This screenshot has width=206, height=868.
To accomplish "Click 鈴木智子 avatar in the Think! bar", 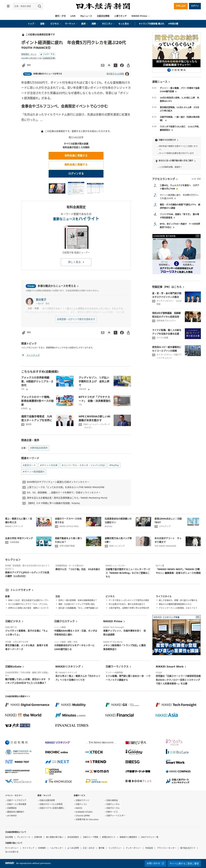I will (x=127, y=74).
